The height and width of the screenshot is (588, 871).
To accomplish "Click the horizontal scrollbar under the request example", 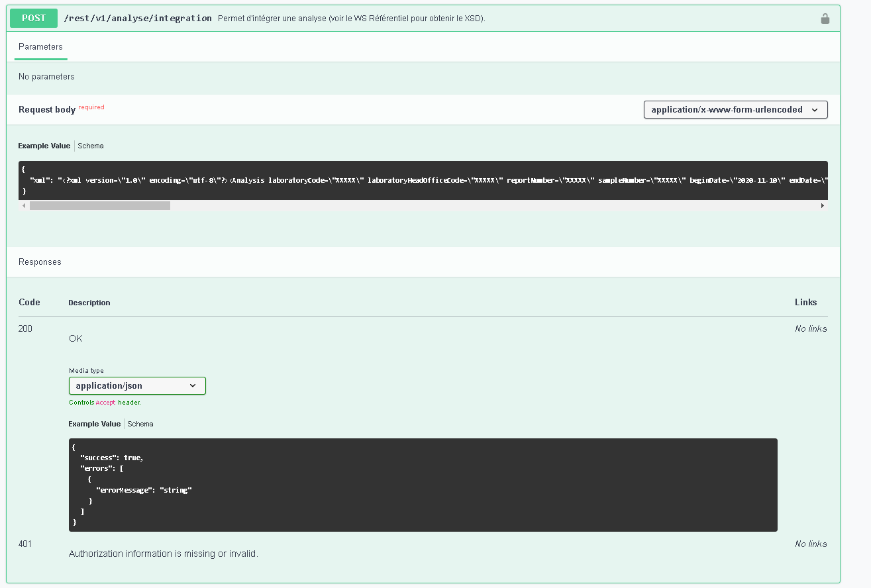I will (99, 205).
